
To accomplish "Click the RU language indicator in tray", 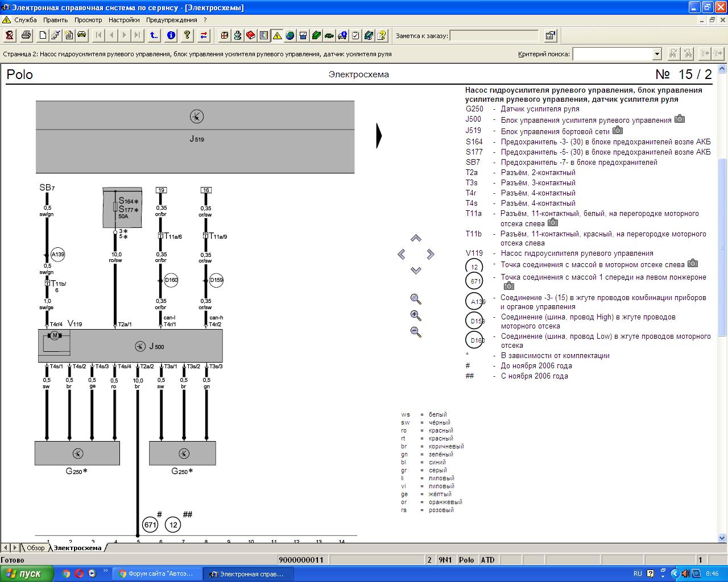I will pos(638,573).
